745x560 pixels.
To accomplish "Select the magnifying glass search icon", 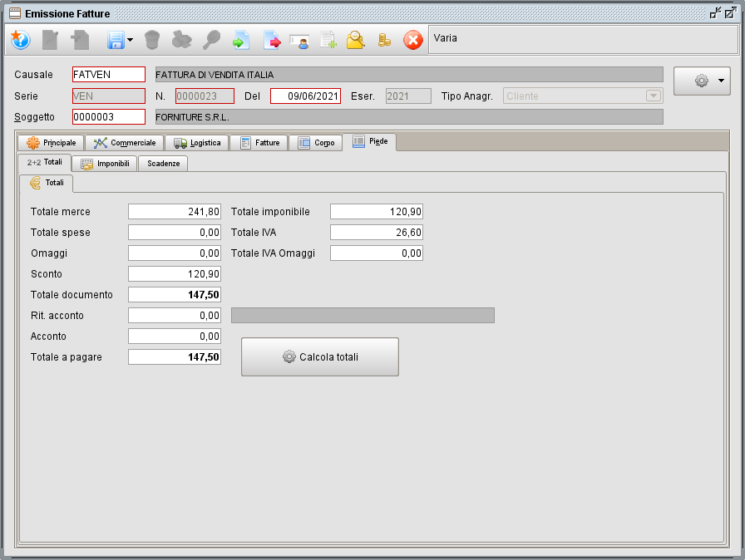I will click(212, 40).
